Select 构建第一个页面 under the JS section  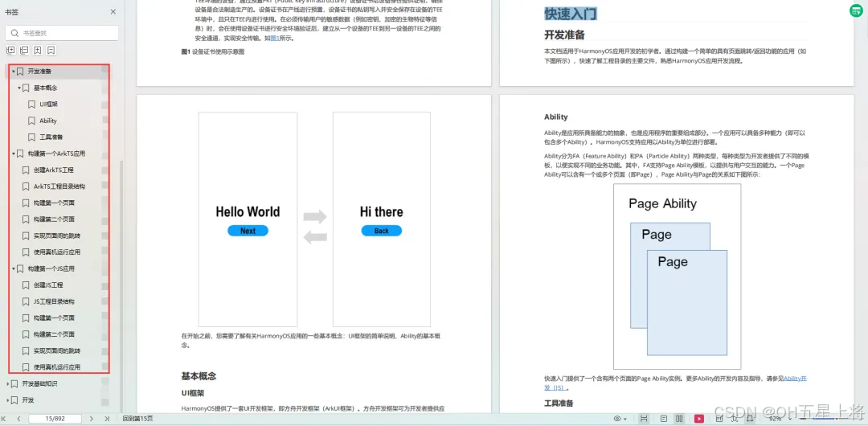click(54, 318)
